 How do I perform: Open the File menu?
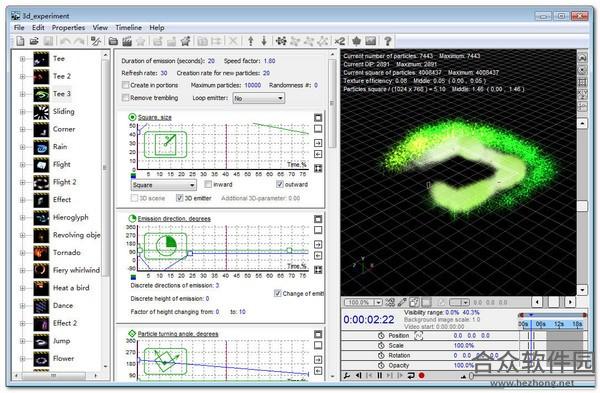pos(19,28)
